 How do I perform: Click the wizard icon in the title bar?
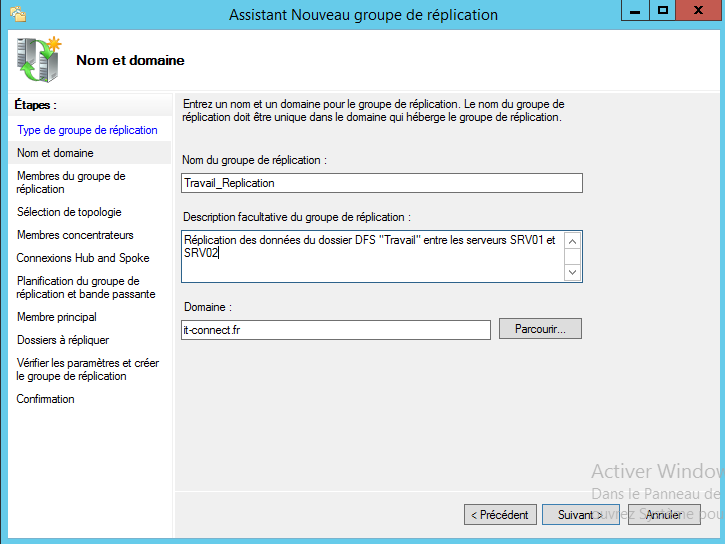(15, 14)
